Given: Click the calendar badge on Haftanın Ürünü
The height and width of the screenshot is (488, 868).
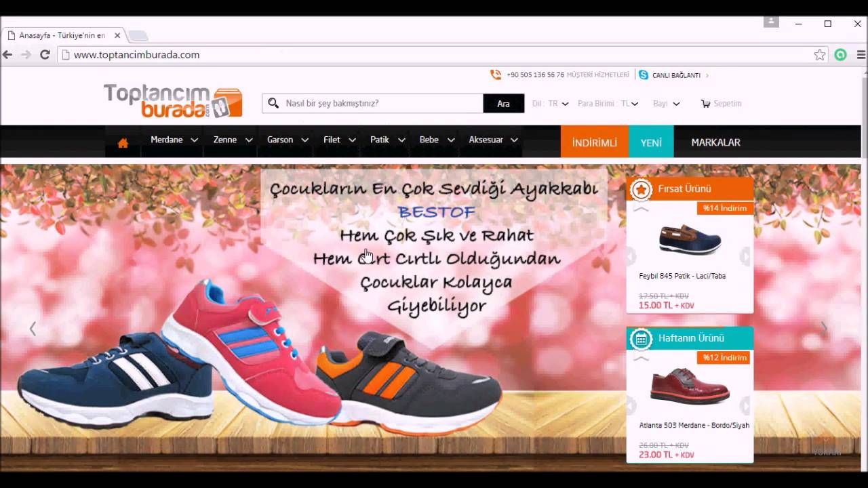Looking at the screenshot, I should 641,339.
